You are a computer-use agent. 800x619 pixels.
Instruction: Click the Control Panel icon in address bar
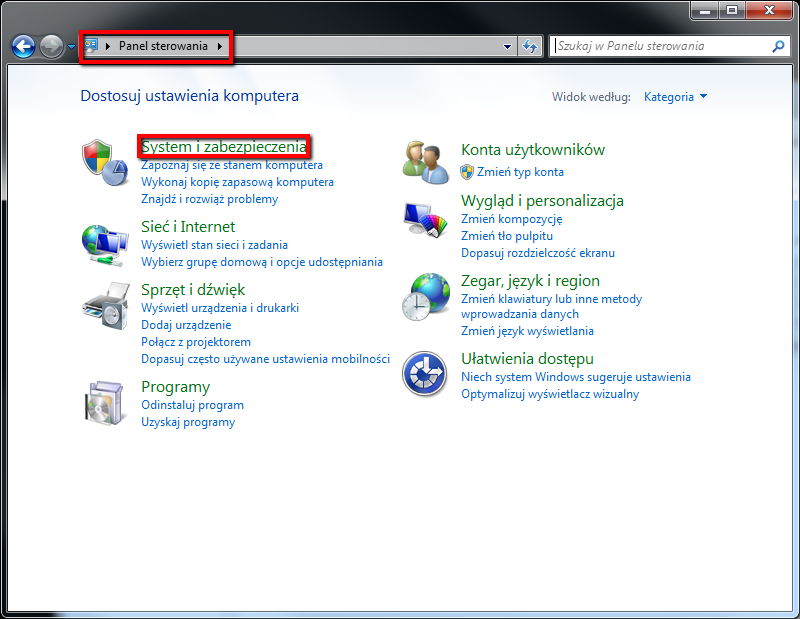(91, 46)
